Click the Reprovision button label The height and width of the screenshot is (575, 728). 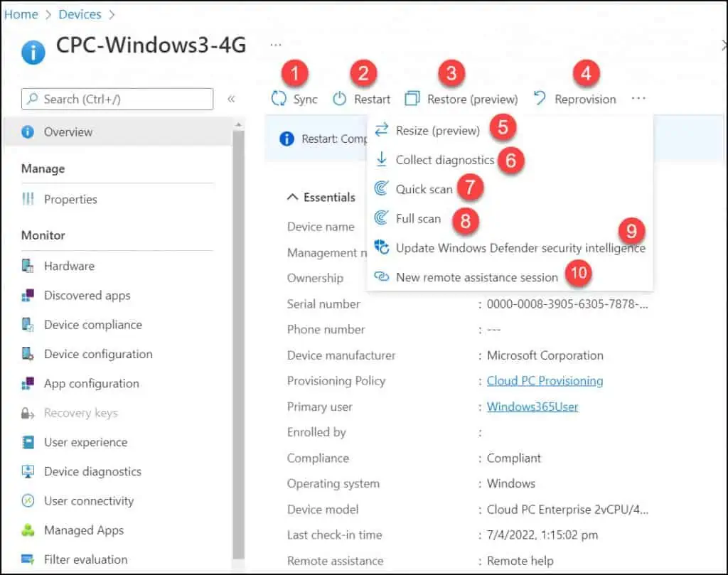[585, 99]
